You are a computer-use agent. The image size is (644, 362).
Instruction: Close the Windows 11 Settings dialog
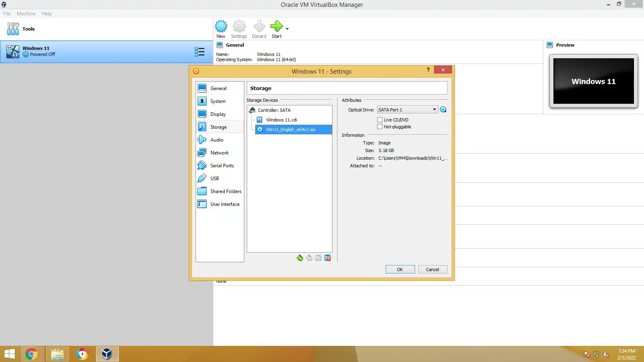click(443, 70)
